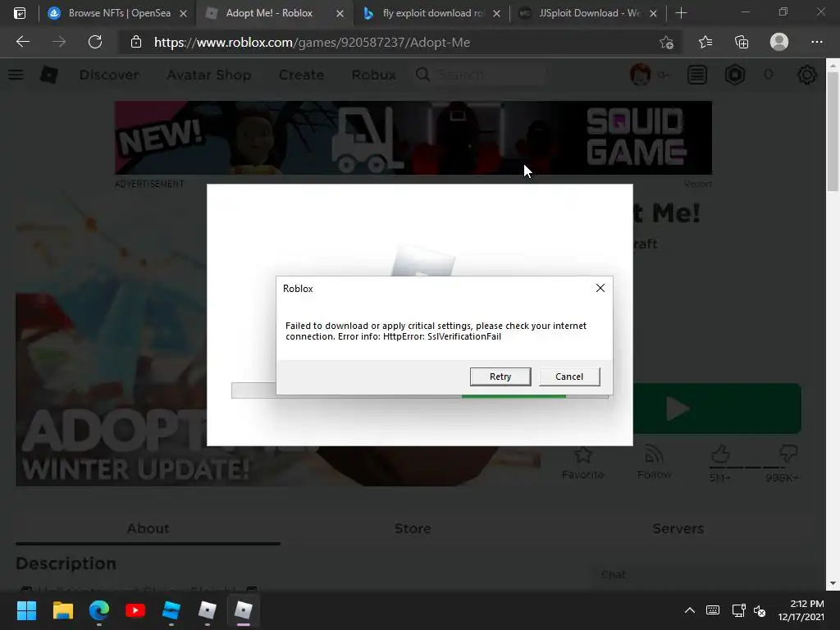Open the Roblox hamburger navigation menu
840x630 pixels.
16,75
